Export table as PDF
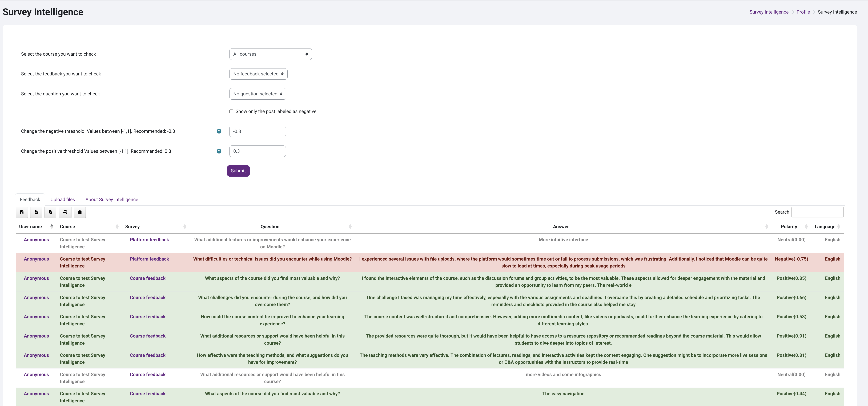 50,212
